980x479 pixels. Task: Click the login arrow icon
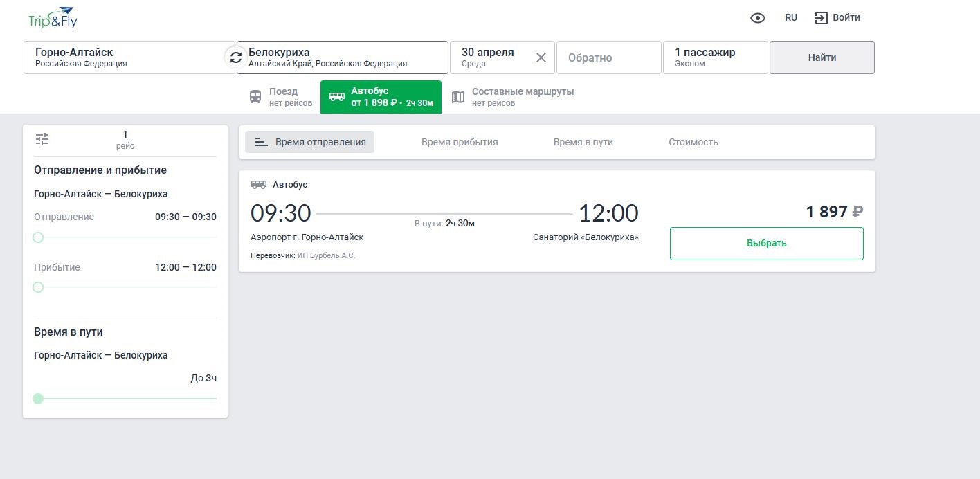822,18
